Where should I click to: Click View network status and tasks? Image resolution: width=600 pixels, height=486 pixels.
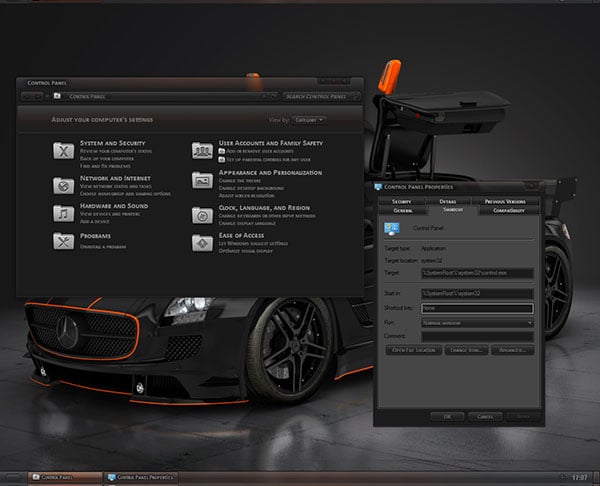click(116, 186)
